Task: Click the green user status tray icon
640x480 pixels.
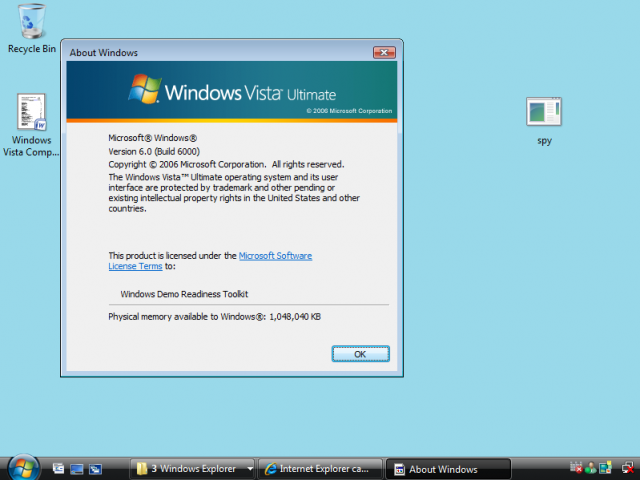Action: pyautogui.click(x=591, y=468)
